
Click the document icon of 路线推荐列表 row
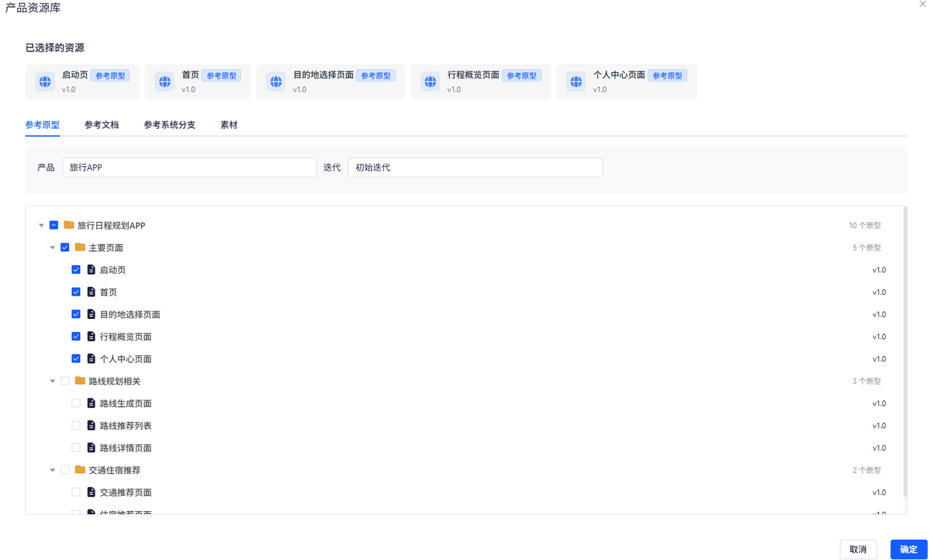91,425
